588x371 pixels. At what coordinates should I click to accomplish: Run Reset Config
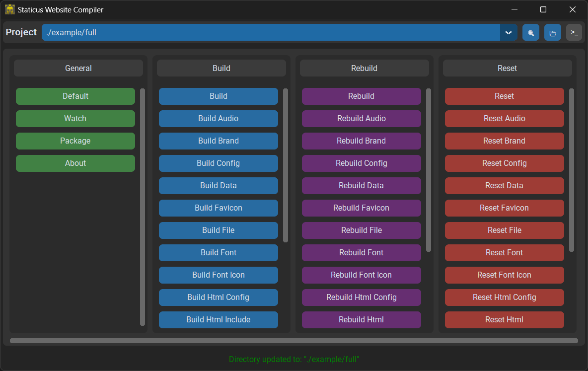pyautogui.click(x=505, y=163)
